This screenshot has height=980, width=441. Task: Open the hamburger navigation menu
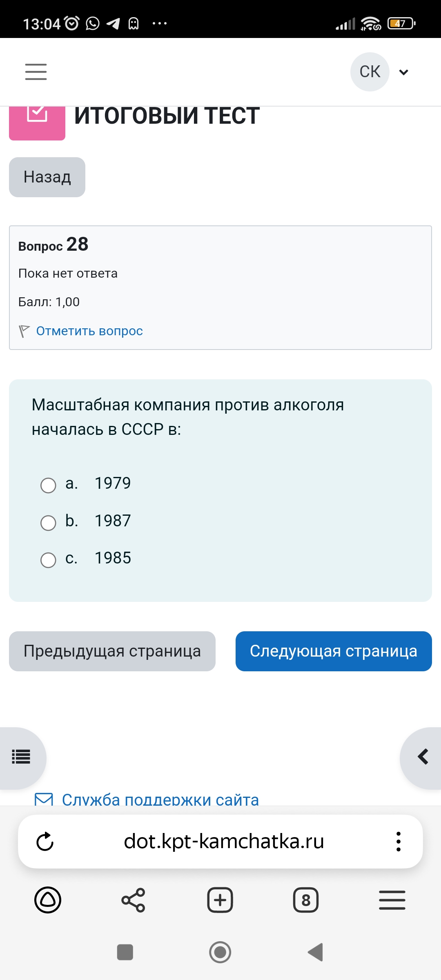pos(36,72)
